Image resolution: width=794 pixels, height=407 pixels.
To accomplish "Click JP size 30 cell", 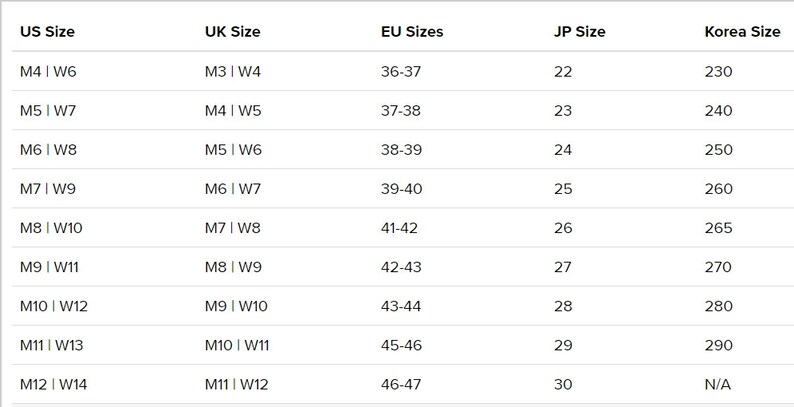I will (x=563, y=385).
